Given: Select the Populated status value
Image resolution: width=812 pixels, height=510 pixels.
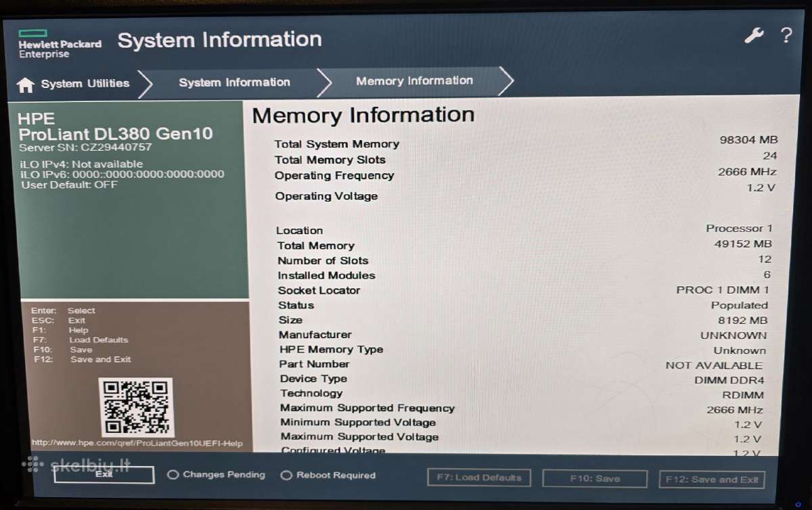Looking at the screenshot, I should [739, 306].
